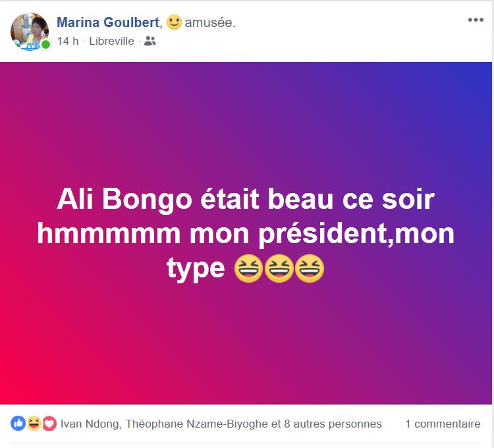Viewport: 494px width, 448px height.
Task: Click the last laughing emoji in the post
Action: pyautogui.click(x=309, y=269)
